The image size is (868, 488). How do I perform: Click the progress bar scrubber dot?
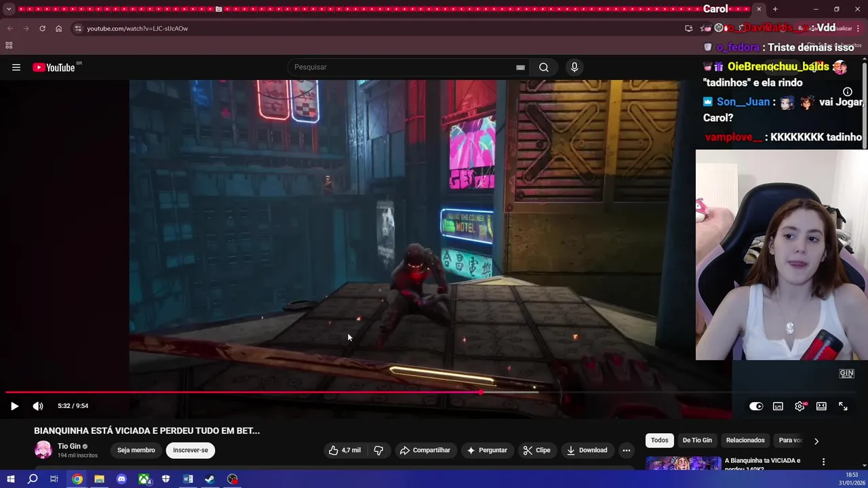[x=481, y=392]
